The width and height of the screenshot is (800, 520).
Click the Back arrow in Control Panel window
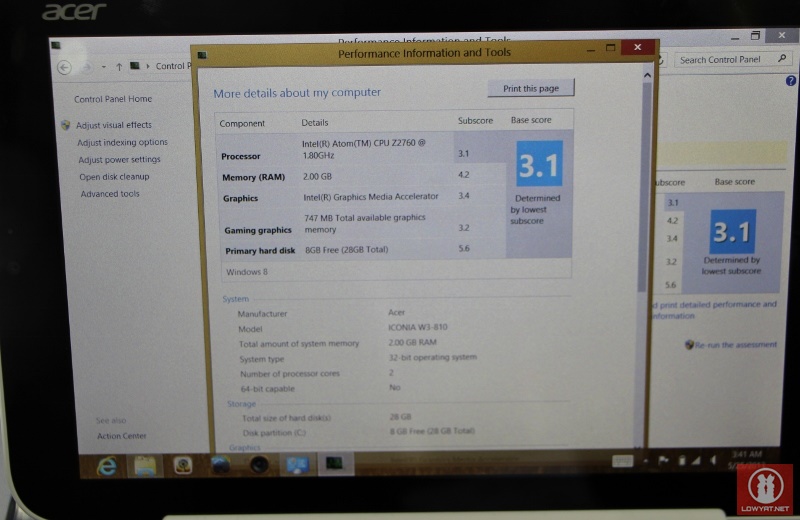(64, 67)
